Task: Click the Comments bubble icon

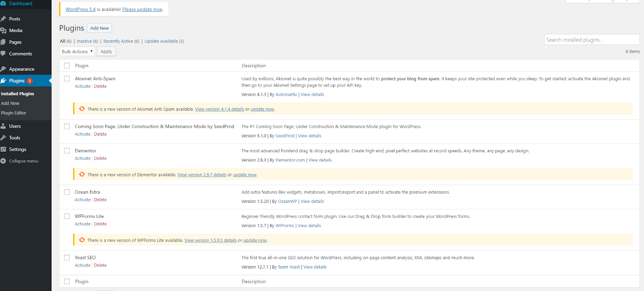Action: point(3,54)
